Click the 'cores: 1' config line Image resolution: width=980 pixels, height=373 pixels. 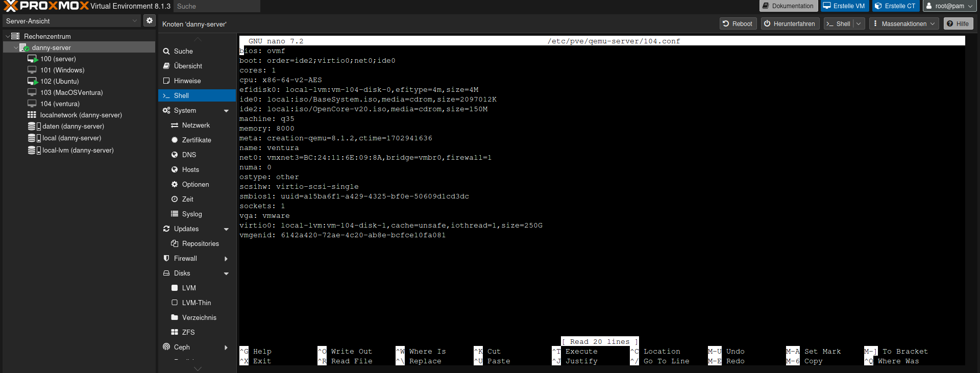[258, 70]
